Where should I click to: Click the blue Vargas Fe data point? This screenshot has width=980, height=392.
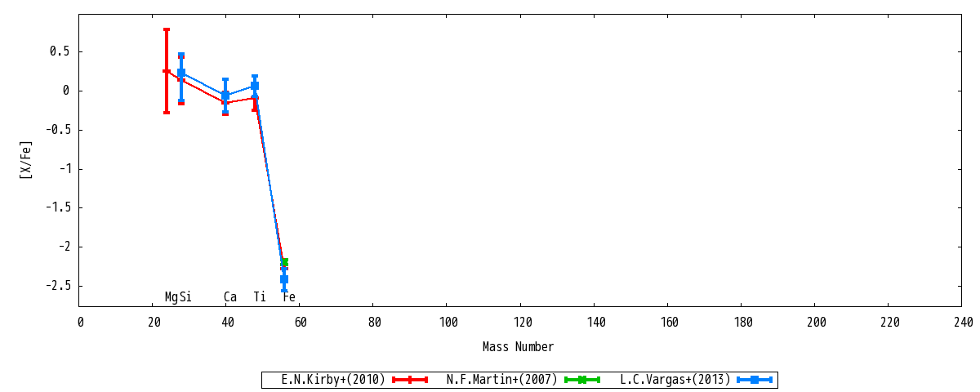(284, 279)
